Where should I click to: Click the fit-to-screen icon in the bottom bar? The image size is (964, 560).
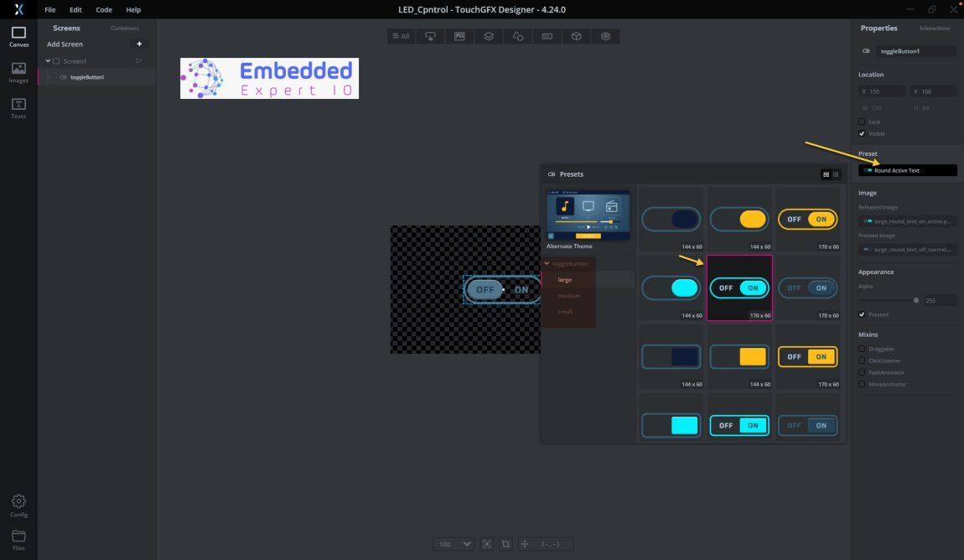coord(486,543)
